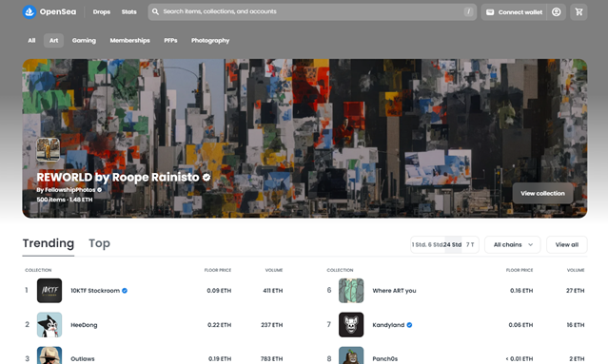Click the View all button

(x=567, y=245)
